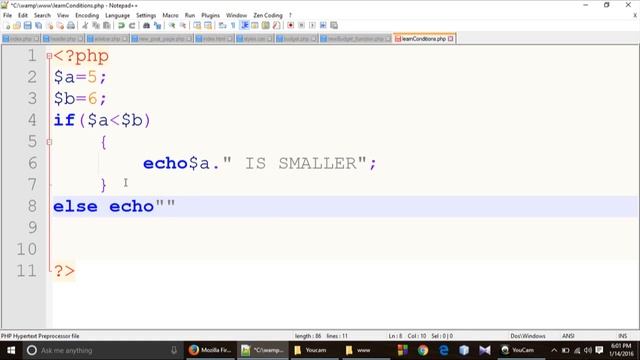Switch to the index.html tab
Screen dimensions: 640x360
[x=214, y=39]
